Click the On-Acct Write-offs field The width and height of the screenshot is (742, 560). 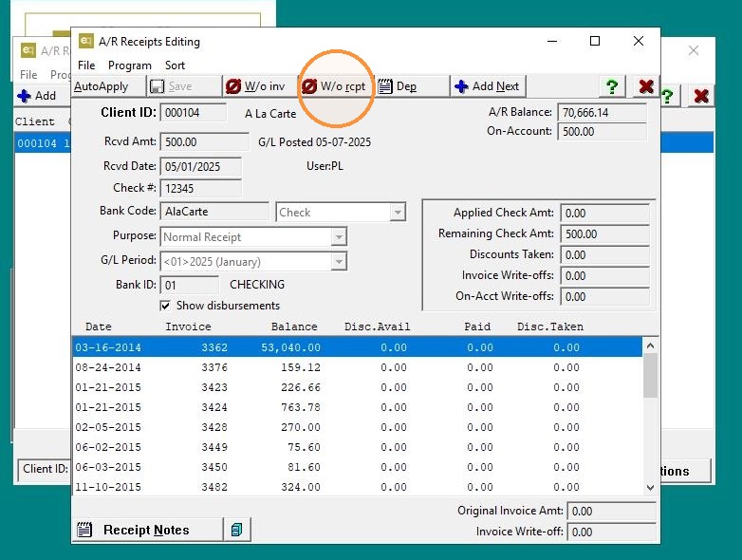coord(604,296)
